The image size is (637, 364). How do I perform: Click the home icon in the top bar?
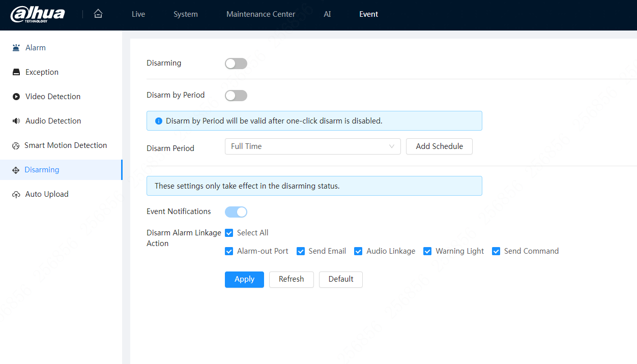[98, 14]
